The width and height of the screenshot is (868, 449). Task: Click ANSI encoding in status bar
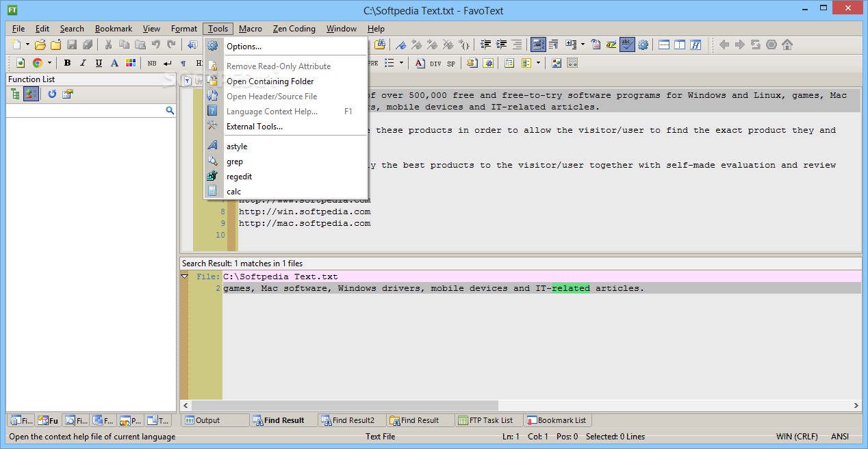840,437
